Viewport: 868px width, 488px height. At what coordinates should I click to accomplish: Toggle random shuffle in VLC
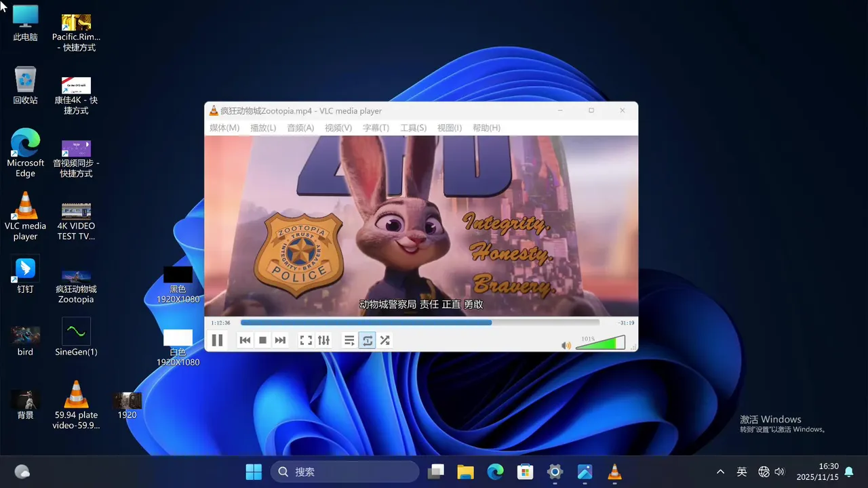384,340
